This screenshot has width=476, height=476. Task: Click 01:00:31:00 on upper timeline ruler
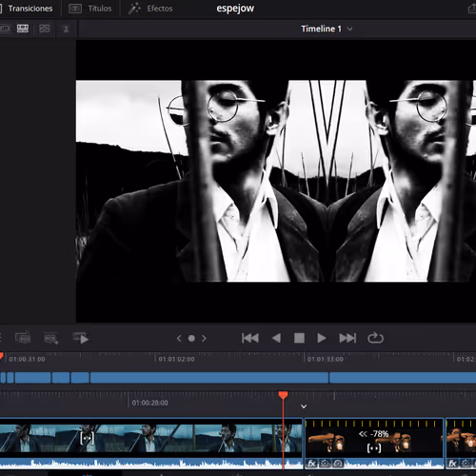pyautogui.click(x=27, y=359)
